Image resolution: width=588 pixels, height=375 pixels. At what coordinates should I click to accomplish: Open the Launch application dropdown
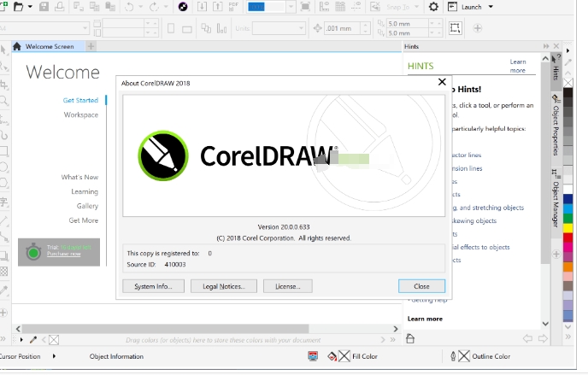point(491,7)
